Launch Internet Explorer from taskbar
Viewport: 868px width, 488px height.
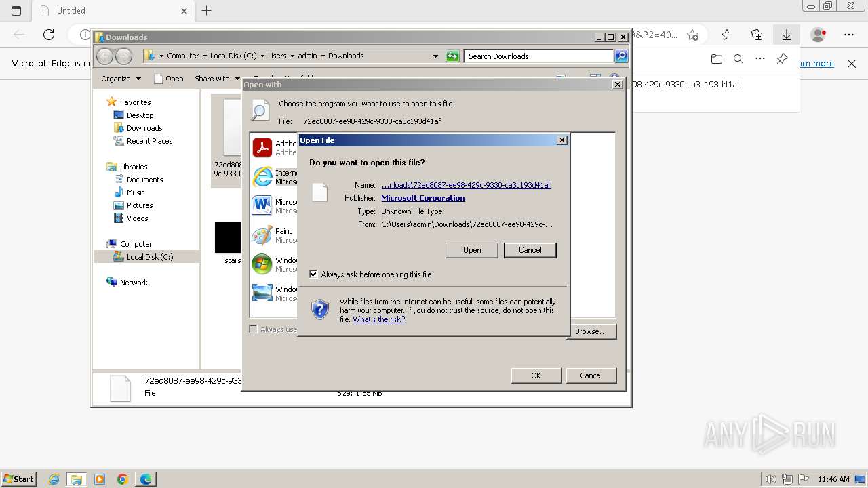click(x=54, y=479)
